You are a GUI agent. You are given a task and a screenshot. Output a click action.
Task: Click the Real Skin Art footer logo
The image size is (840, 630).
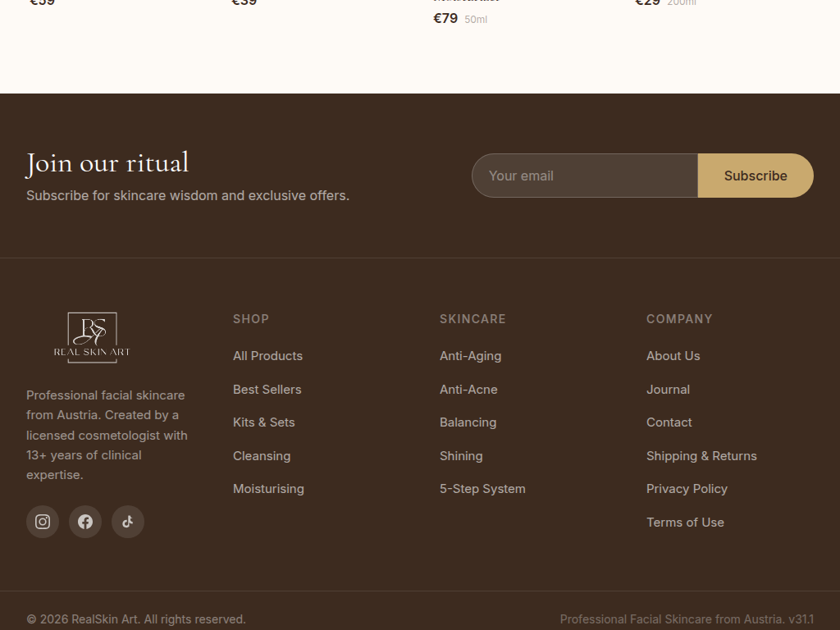92,337
